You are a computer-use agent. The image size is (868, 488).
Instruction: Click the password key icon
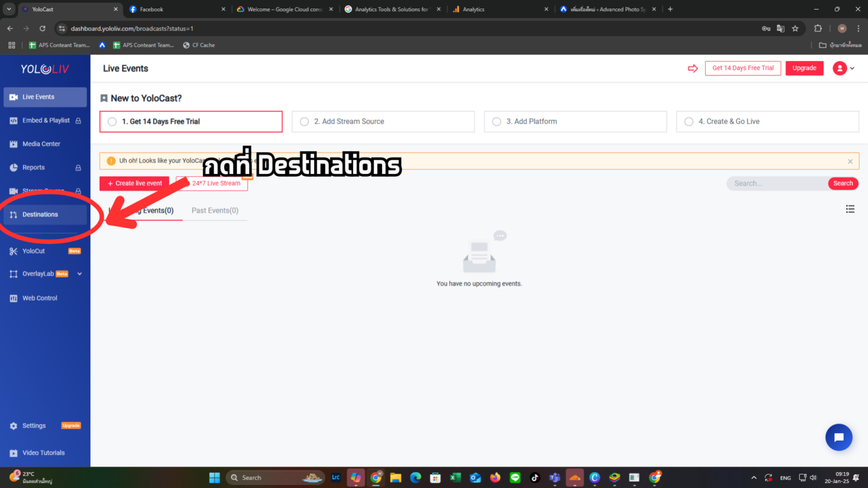point(766,28)
